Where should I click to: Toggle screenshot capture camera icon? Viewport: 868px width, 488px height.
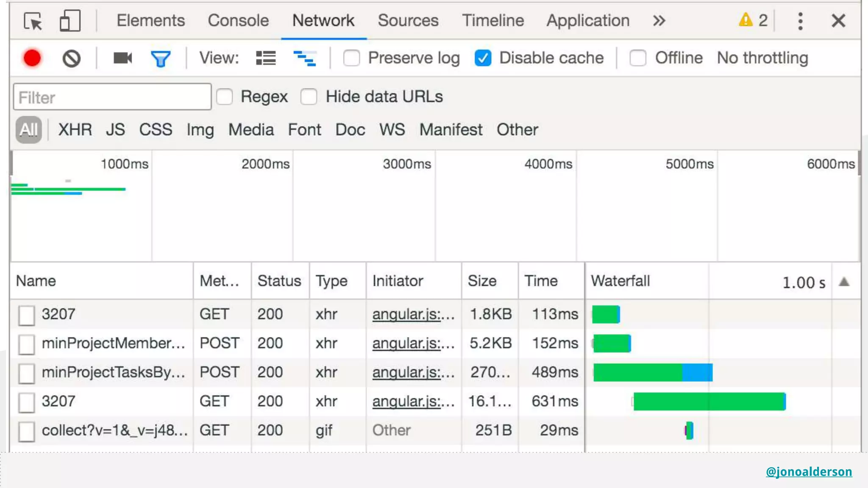coord(122,58)
